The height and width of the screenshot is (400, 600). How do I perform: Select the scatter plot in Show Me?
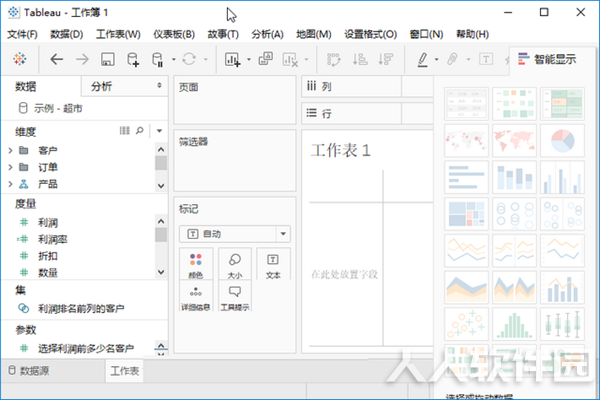tap(466, 324)
